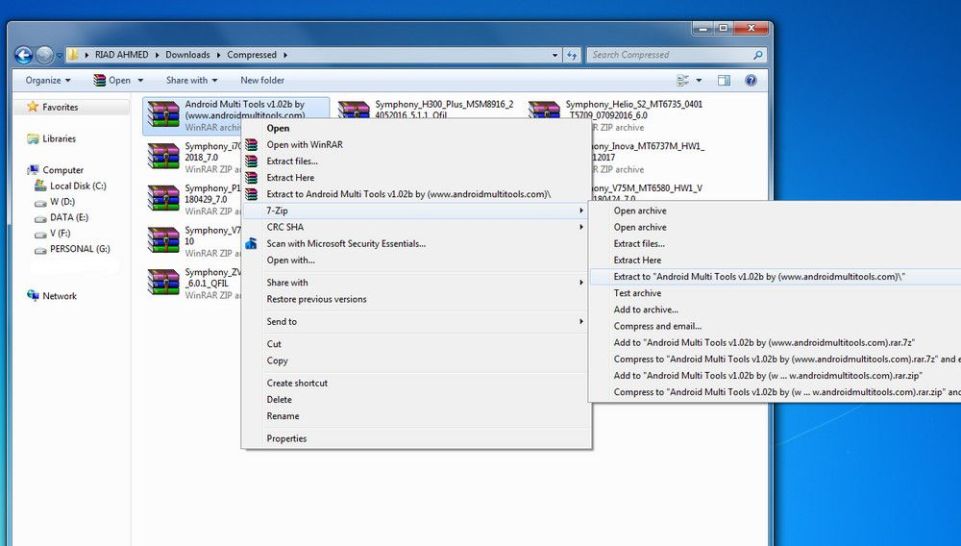The width and height of the screenshot is (961, 546).
Task: Choose Compress and email... option
Action: coord(775,327)
